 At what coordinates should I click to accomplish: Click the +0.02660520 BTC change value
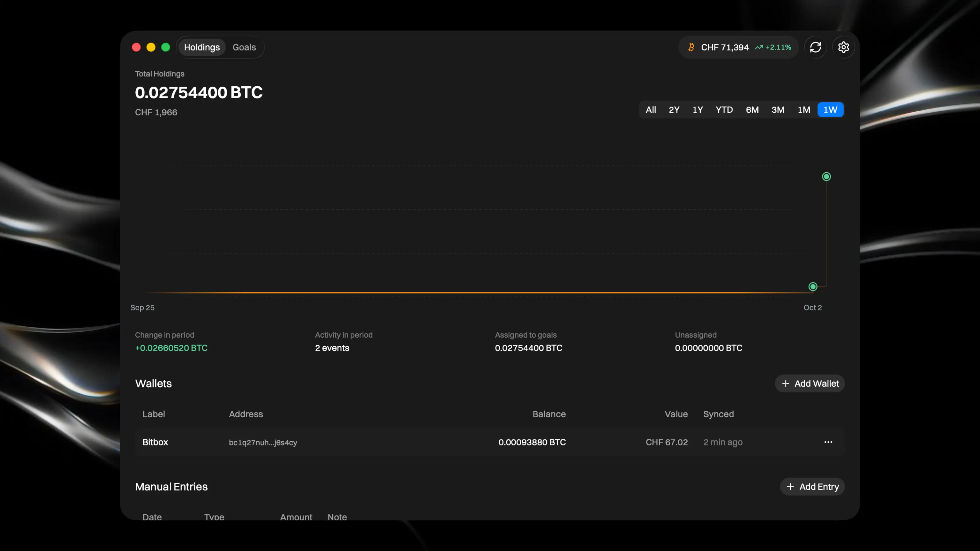click(171, 348)
